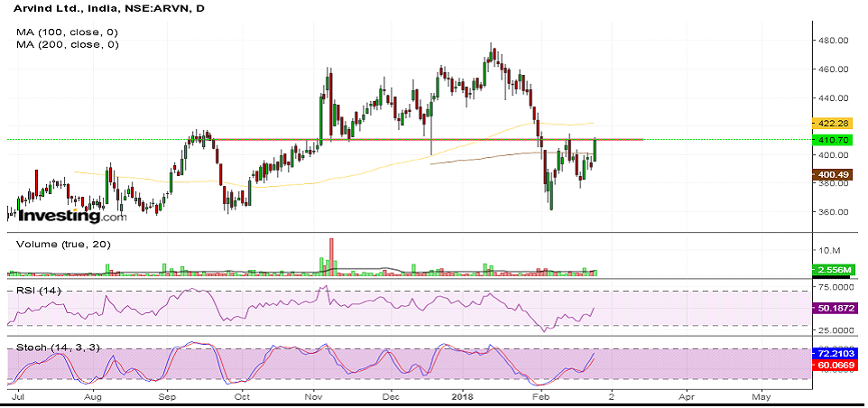The height and width of the screenshot is (408, 868).
Task: Click the 'Jul' date axis label
Action: pos(17,397)
